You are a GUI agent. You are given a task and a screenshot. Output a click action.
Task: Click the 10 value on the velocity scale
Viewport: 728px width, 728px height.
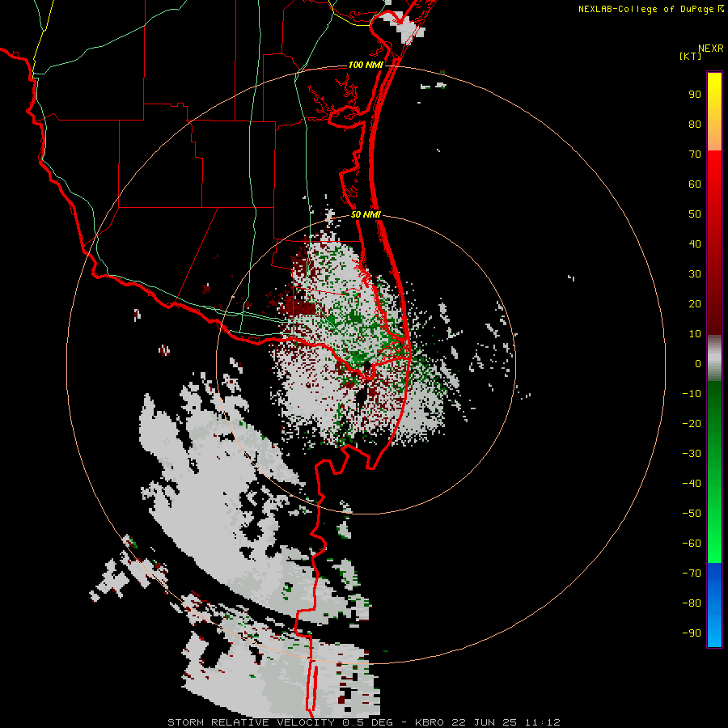click(x=695, y=334)
